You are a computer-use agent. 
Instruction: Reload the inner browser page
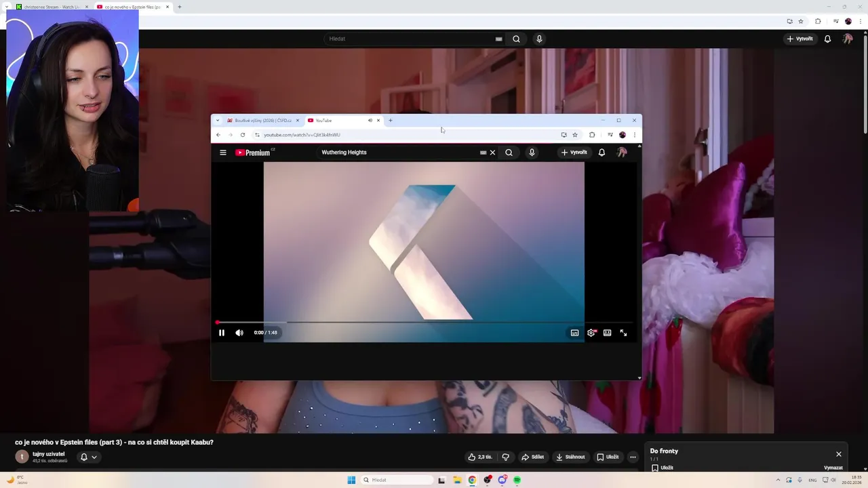242,135
